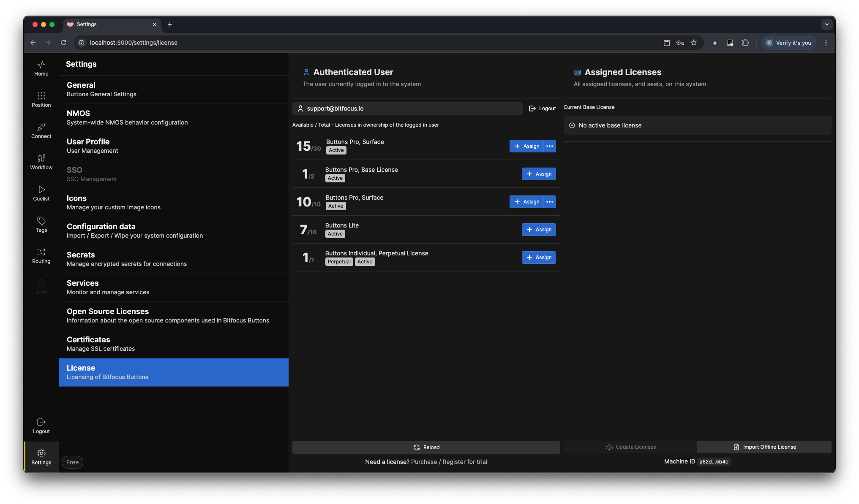Bookmark this page with the star icon
859x504 pixels.
coord(694,43)
